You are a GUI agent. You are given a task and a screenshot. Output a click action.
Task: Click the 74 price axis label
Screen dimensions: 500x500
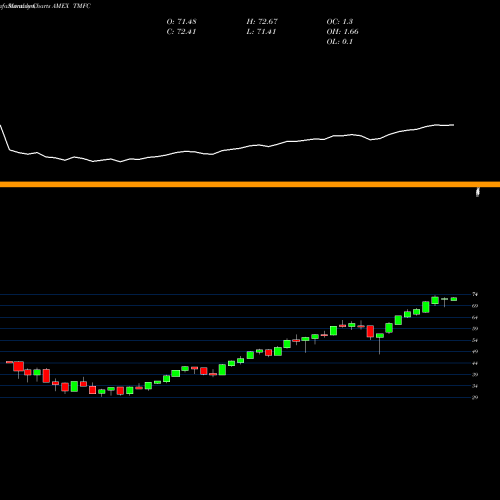click(475, 294)
